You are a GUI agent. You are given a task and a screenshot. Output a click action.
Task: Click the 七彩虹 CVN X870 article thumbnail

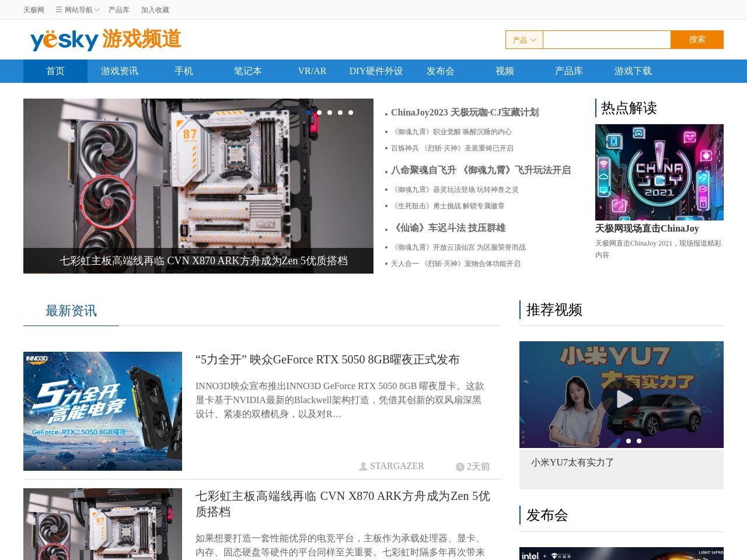103,524
